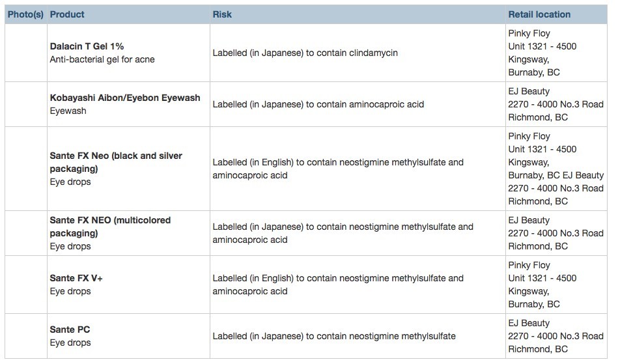Click the Kobayashi Aibon/Eyebon Eyewash product name
Screen dimensions: 618x364
125,98
